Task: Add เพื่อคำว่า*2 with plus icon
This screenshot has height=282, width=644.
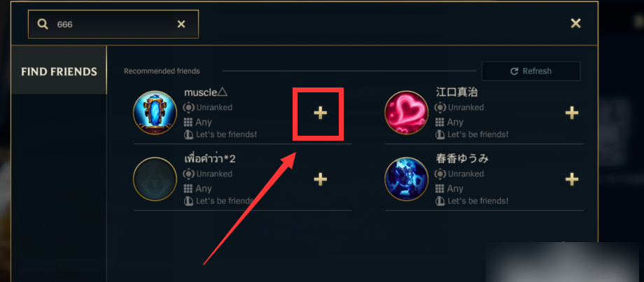Action: point(321,179)
